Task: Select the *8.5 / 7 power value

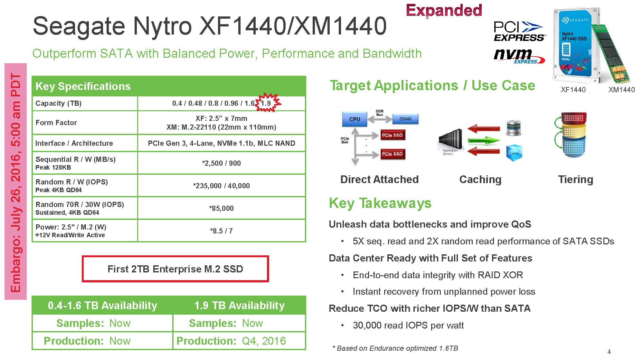Action: (221, 231)
